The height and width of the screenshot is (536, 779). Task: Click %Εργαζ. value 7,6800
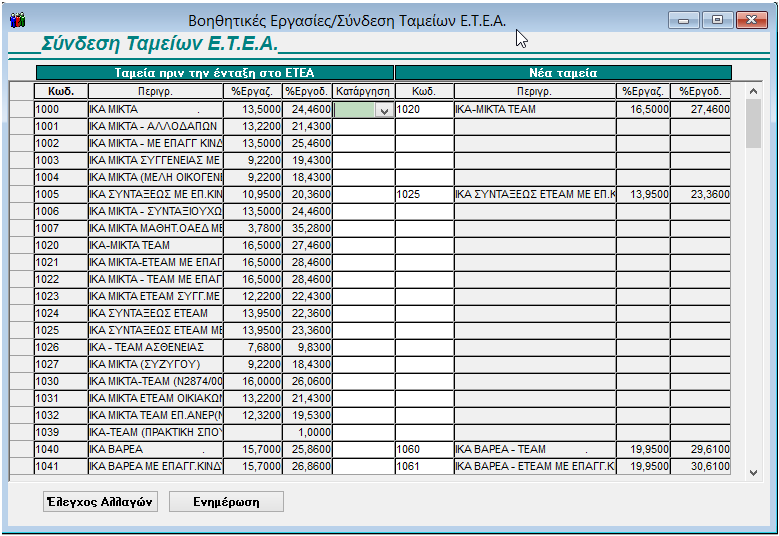pyautogui.click(x=253, y=347)
